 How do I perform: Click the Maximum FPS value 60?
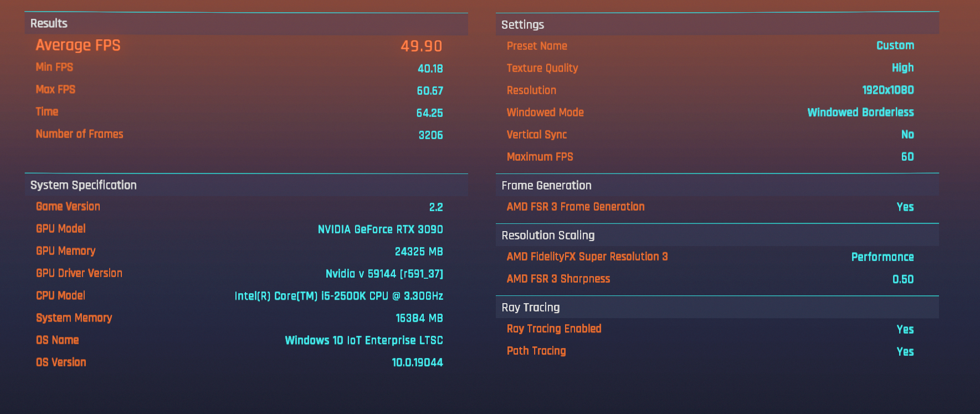click(x=907, y=157)
